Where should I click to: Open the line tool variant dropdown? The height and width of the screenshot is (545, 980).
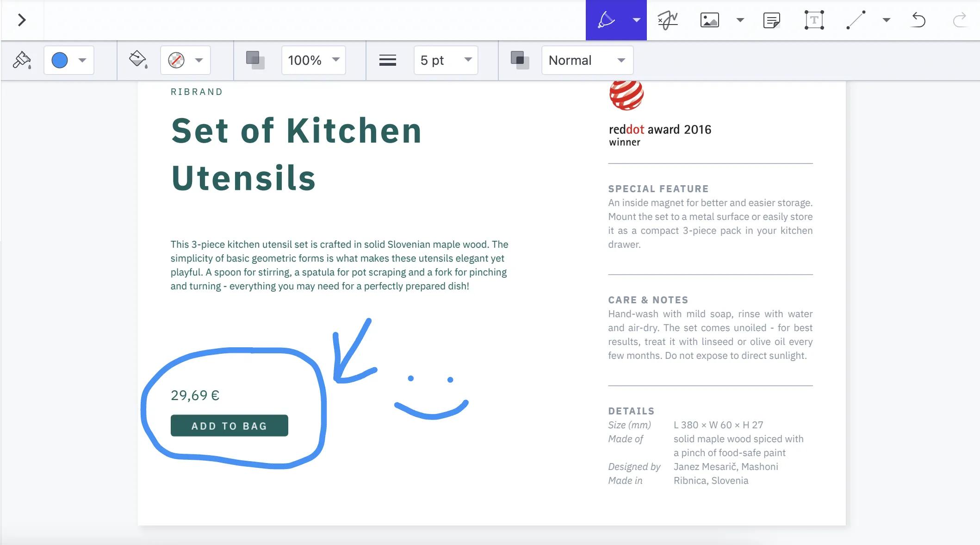[x=886, y=20]
